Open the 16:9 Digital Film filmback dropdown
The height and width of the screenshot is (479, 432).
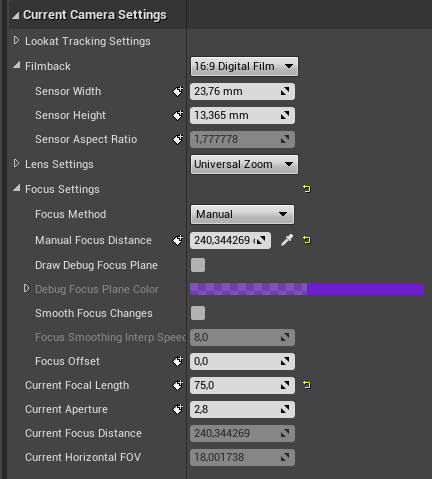point(244,66)
